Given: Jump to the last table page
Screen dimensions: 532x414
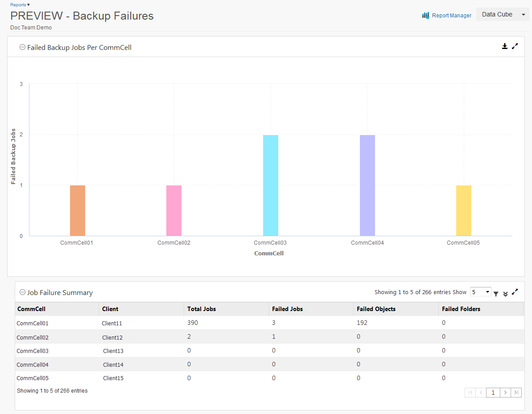Looking at the screenshot, I should pyautogui.click(x=516, y=393).
